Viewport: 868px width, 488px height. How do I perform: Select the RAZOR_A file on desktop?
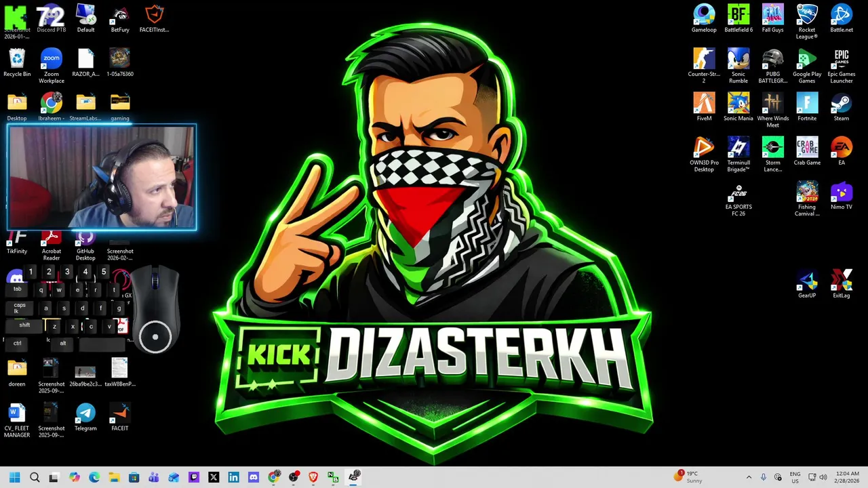(85, 63)
